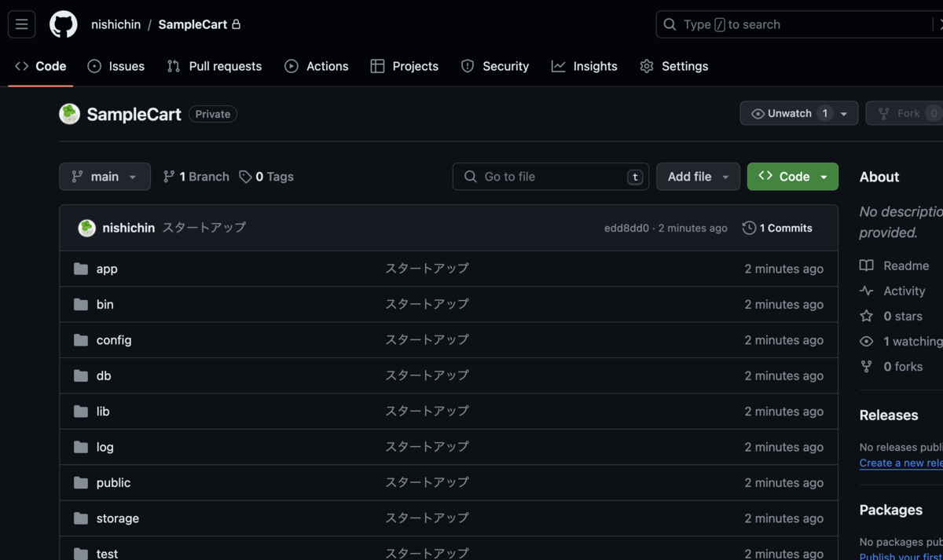Click the GitHub Octocat logo
943x560 pixels.
[64, 24]
